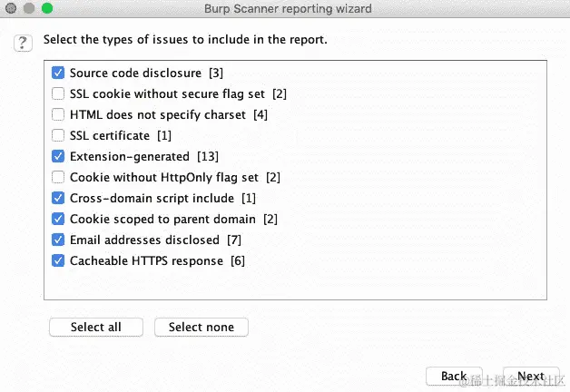Click the 'Email addresses disclosed [7]' label
Viewport: 570px width, 392px height.
(x=155, y=240)
